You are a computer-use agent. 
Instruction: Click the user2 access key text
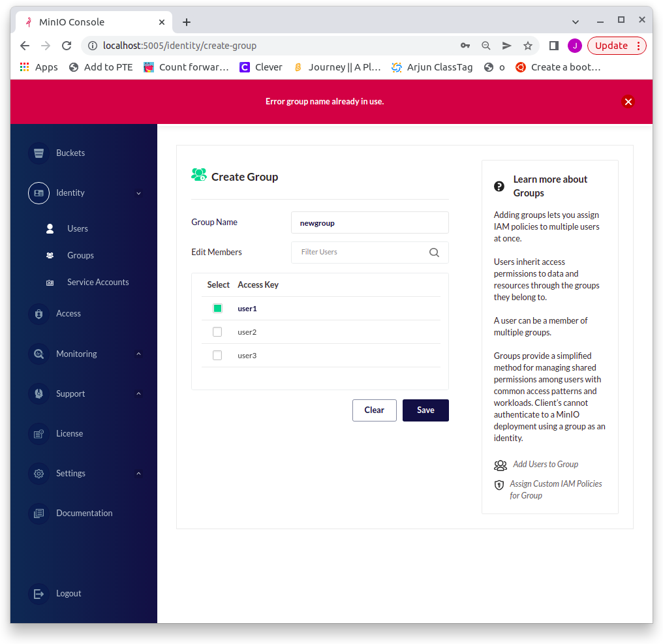pos(247,332)
